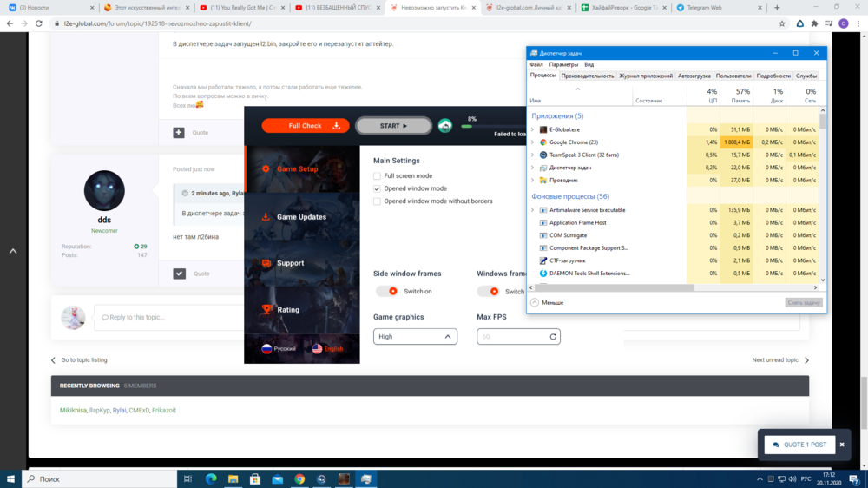Toggle the Side window frames switch
Screen dimensions: 868x488
coord(388,292)
